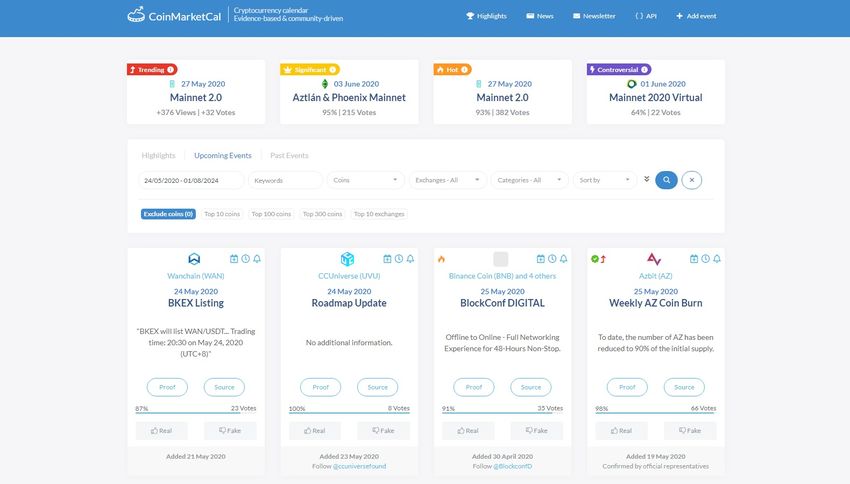This screenshot has width=850, height=484.
Task: Click clock icon on BlockConf DIGITAL card
Action: [552, 259]
